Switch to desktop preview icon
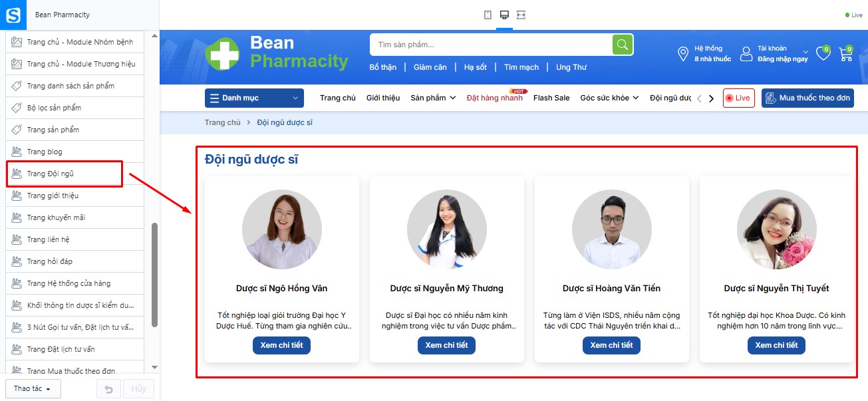 (x=504, y=15)
